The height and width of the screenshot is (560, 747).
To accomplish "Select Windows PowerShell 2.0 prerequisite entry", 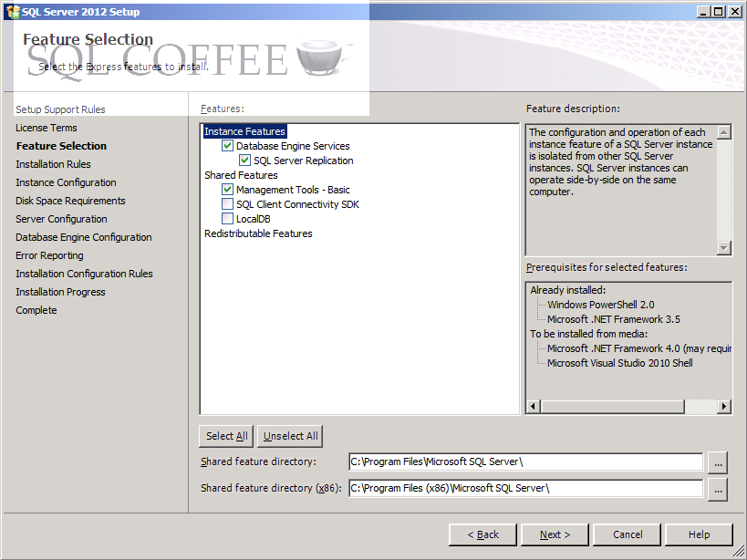I will pyautogui.click(x=601, y=305).
